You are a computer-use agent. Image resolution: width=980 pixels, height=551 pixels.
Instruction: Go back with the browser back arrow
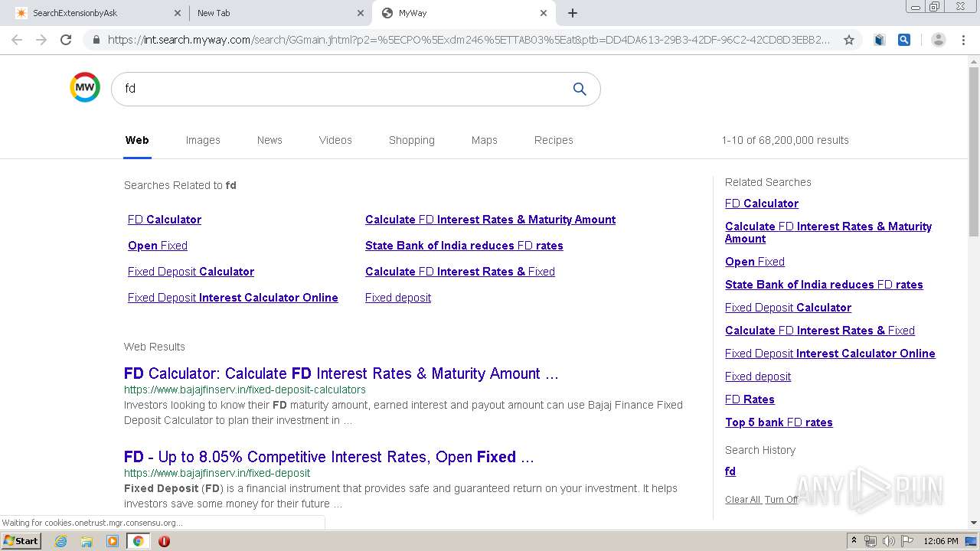pos(17,40)
